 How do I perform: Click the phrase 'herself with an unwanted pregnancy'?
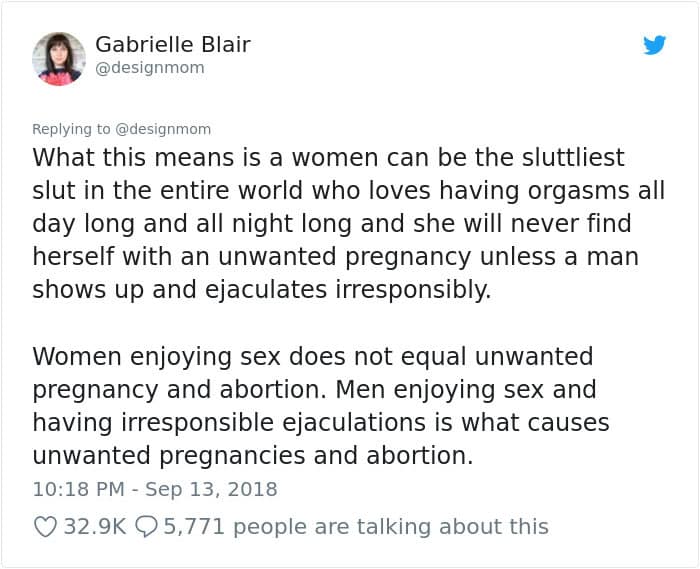[x=252, y=257]
